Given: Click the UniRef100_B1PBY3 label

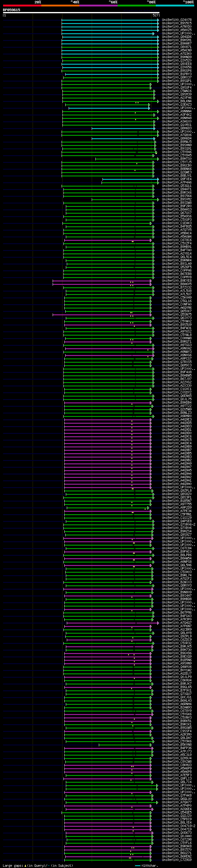Looking at the screenshot, I should 177,74.
